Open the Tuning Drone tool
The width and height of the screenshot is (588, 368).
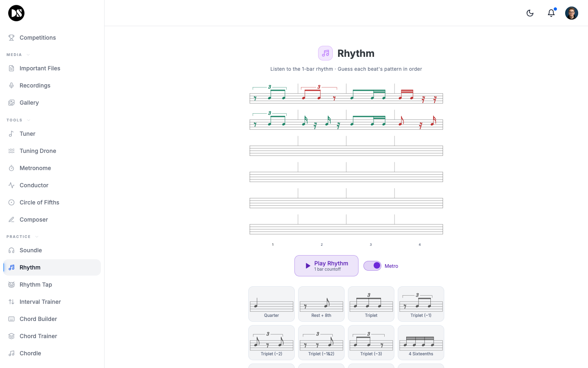pyautogui.click(x=38, y=151)
